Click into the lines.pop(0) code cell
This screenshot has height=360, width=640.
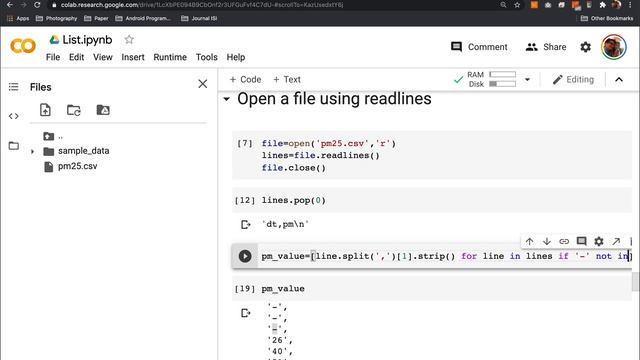432,200
